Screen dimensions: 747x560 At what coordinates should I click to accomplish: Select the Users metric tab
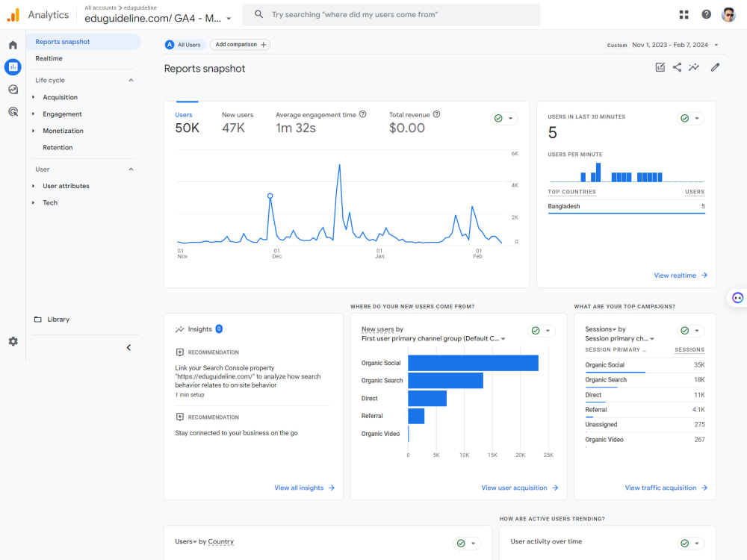187,122
